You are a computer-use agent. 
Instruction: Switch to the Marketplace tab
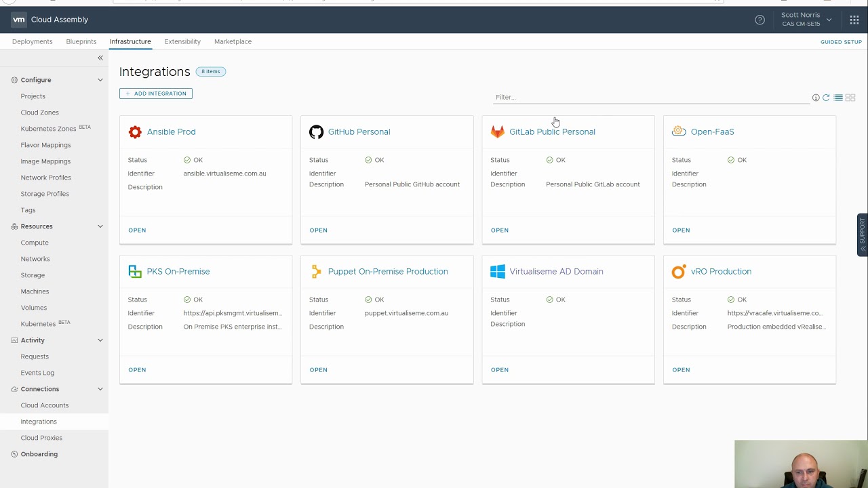pos(233,41)
